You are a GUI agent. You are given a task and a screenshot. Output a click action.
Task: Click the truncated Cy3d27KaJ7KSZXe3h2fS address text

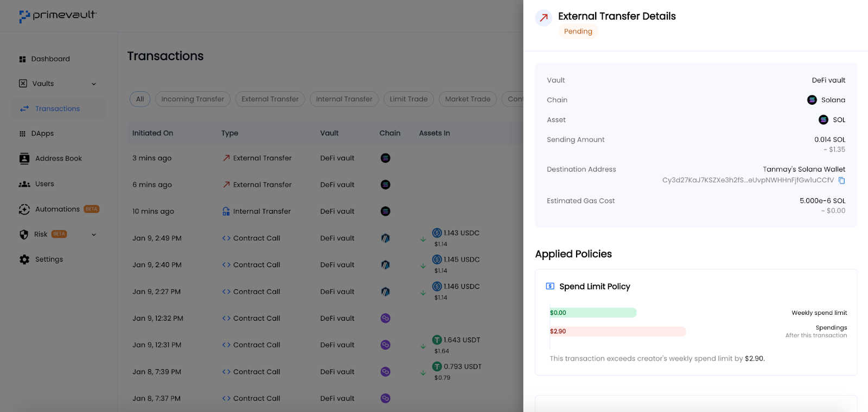pos(748,180)
